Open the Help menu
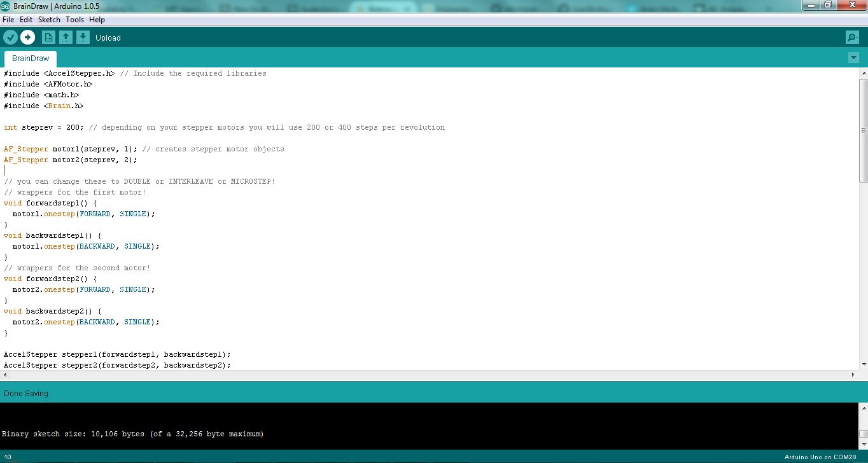The image size is (868, 463). pyautogui.click(x=97, y=20)
